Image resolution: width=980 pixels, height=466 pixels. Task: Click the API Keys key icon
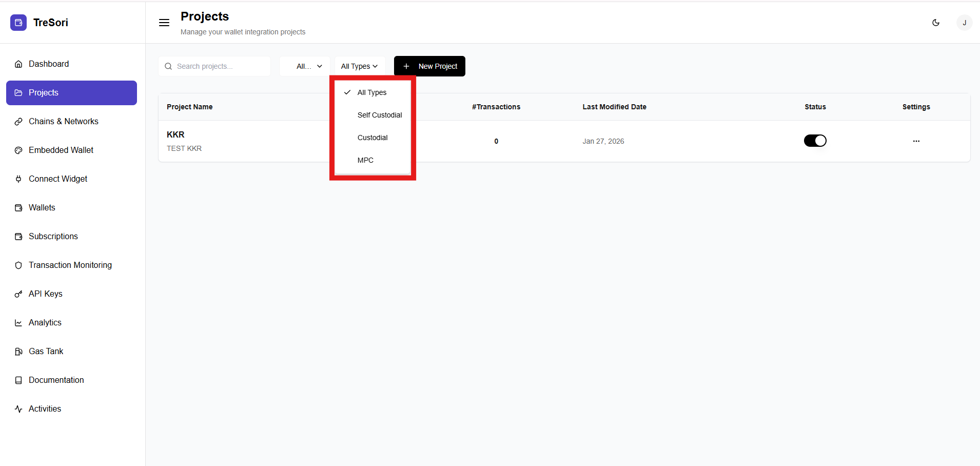click(18, 294)
